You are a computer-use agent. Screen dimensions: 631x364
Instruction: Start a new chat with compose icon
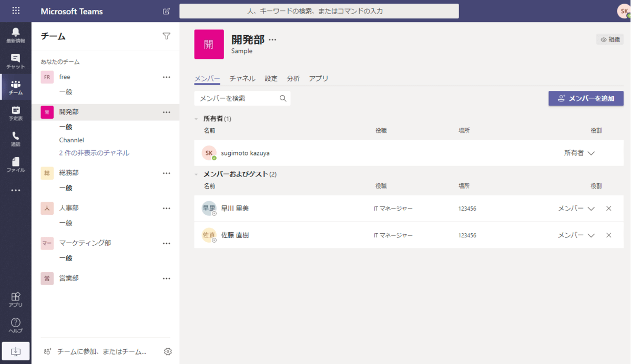tap(167, 11)
